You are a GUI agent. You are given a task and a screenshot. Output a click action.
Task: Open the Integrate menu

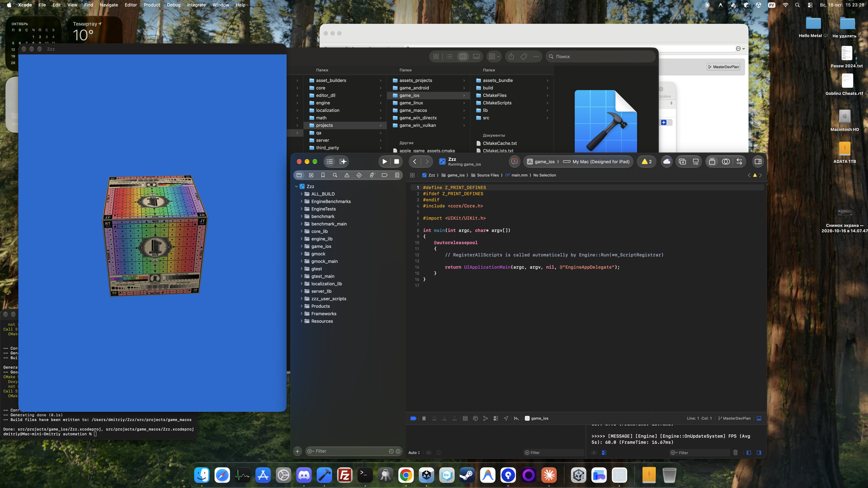coord(196,5)
